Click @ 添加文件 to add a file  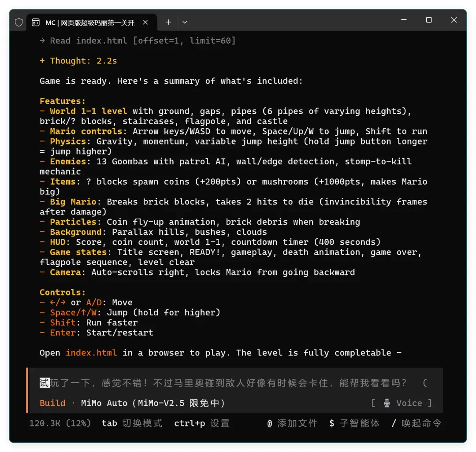(292, 423)
